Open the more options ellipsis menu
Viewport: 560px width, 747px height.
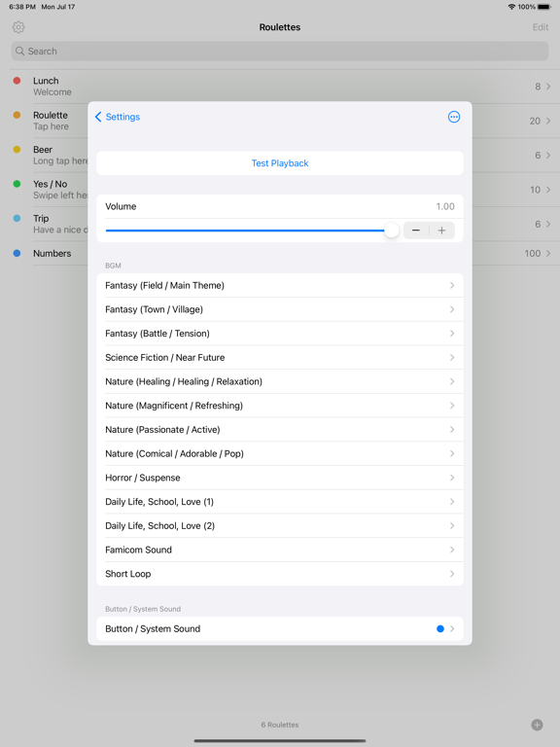pyautogui.click(x=454, y=117)
